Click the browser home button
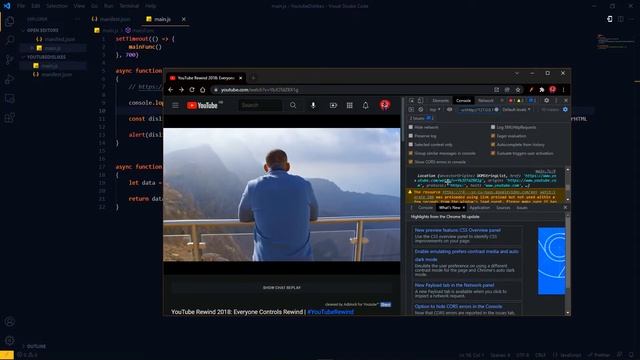 click(x=202, y=90)
